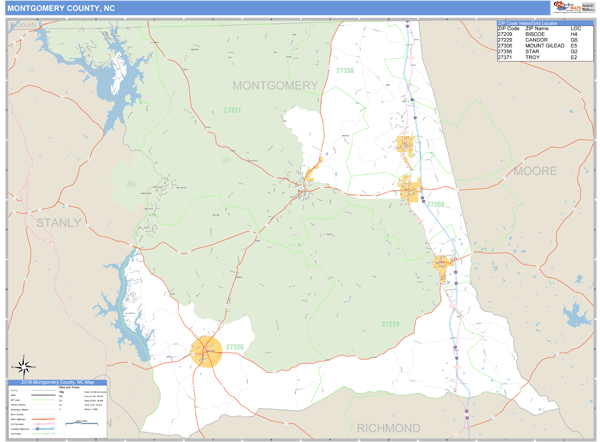Image resolution: width=600 pixels, height=442 pixels.
Task: Click the RICHMOND county label
Action: pyautogui.click(x=389, y=428)
